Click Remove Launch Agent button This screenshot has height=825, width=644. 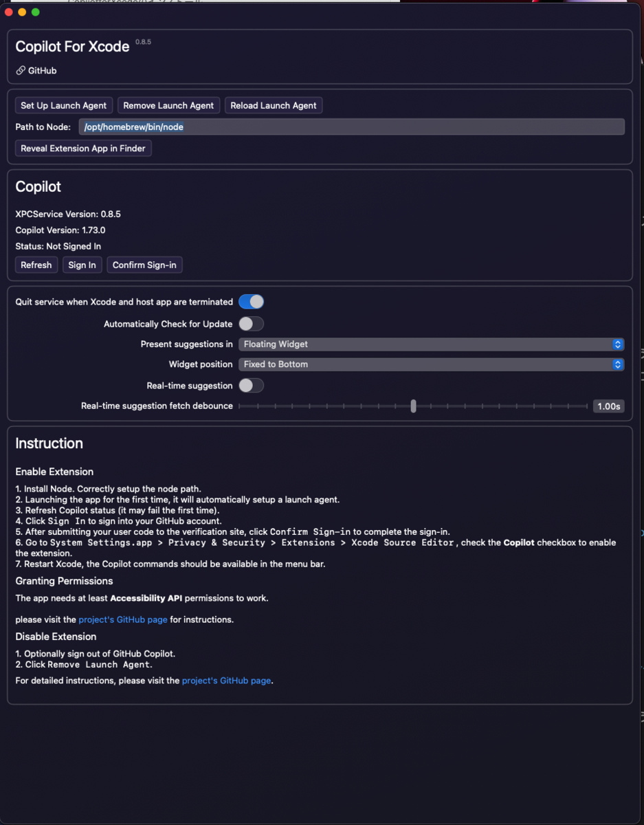coord(168,105)
